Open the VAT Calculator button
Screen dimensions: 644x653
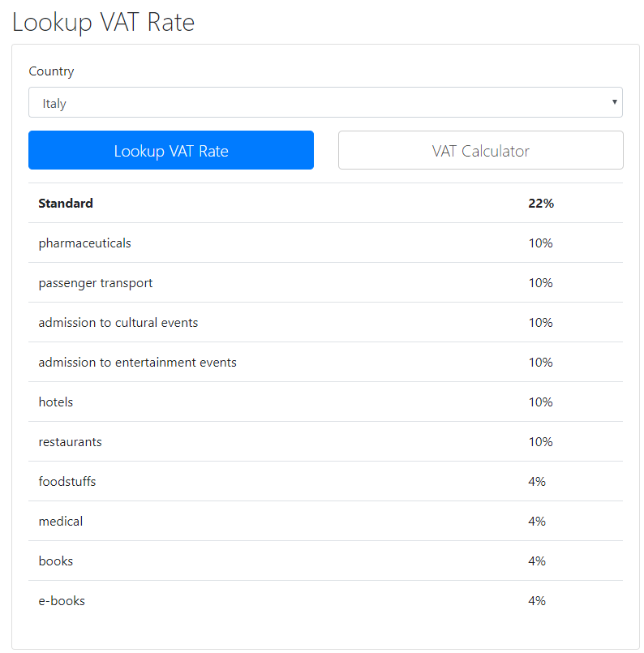pos(480,151)
